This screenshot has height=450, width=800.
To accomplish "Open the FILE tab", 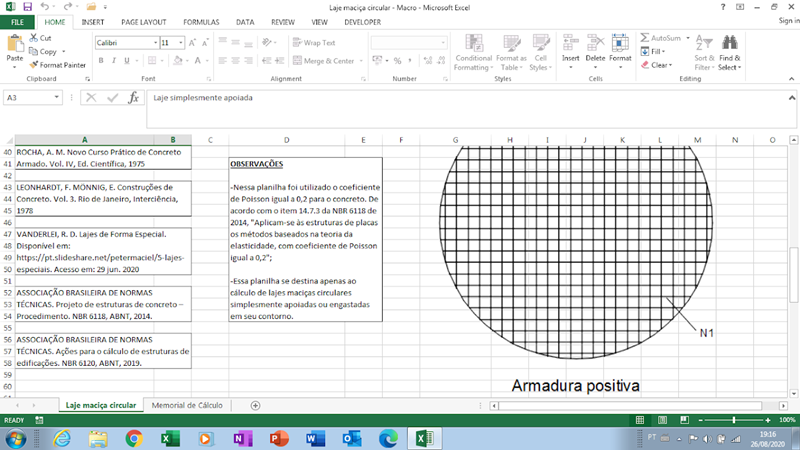I will (x=17, y=22).
